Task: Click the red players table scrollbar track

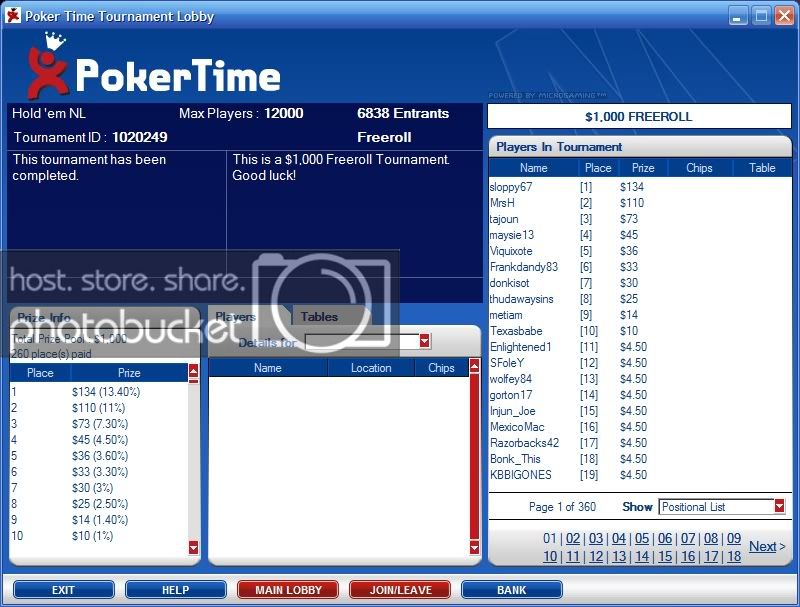Action: pos(474,457)
